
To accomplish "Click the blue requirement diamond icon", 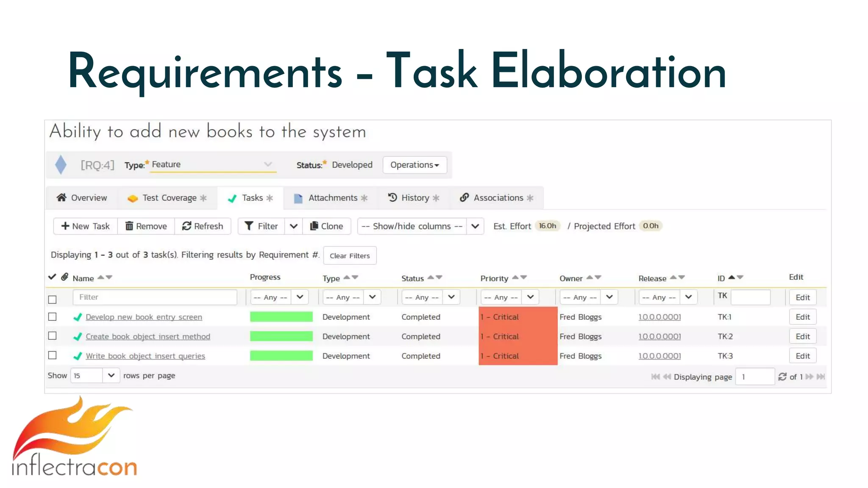I will click(61, 165).
